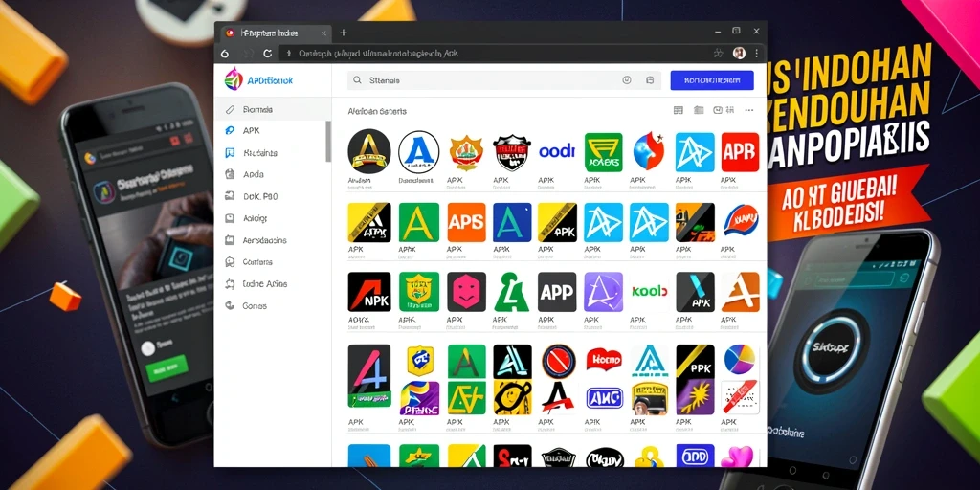Open the multicolor circle app icon

pos(741,360)
